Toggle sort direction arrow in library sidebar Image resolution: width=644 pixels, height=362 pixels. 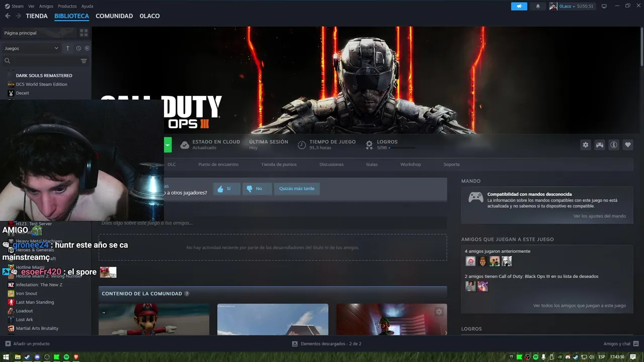[68, 48]
